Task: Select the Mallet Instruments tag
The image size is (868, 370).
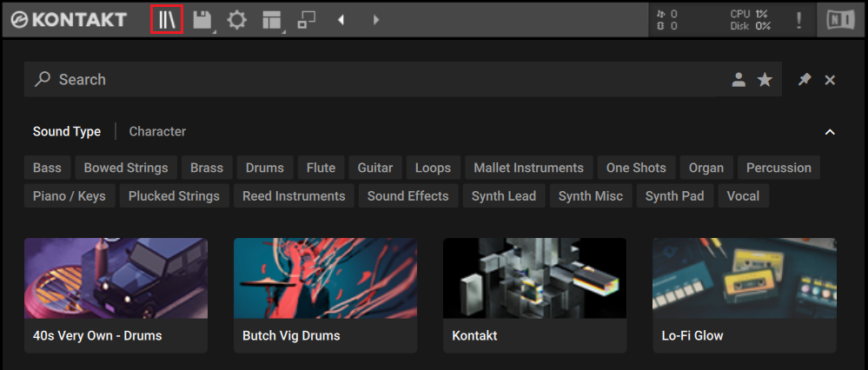Action: click(528, 168)
